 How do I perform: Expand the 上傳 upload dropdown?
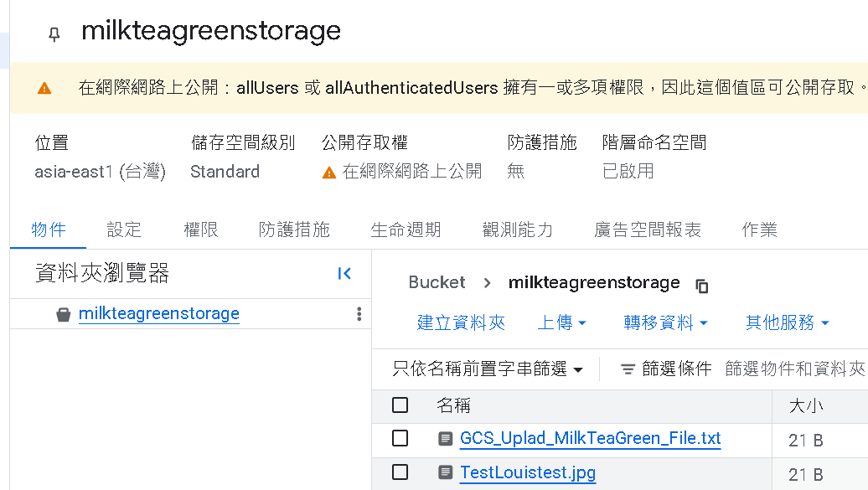pyautogui.click(x=561, y=322)
